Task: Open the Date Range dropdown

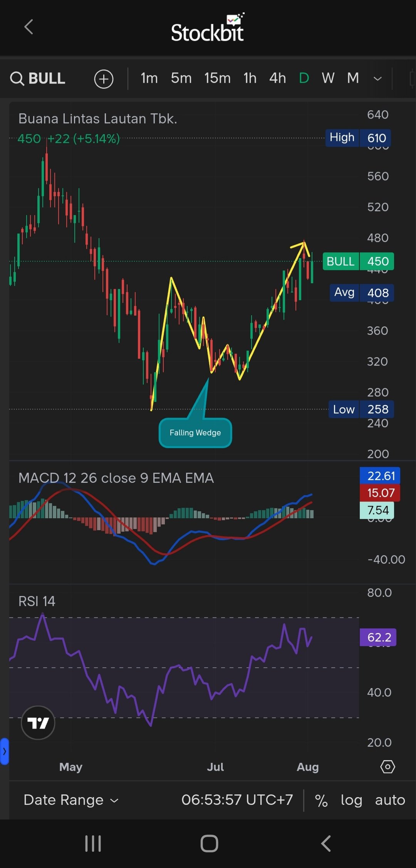Action: click(71, 800)
